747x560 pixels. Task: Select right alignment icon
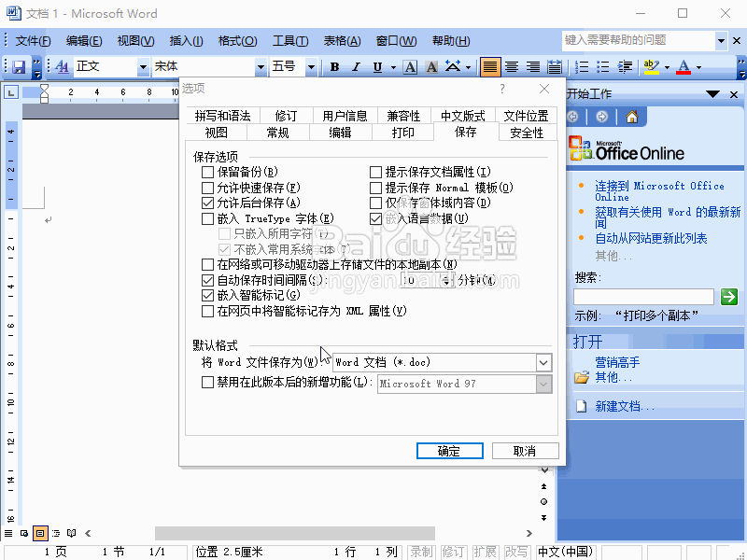533,67
